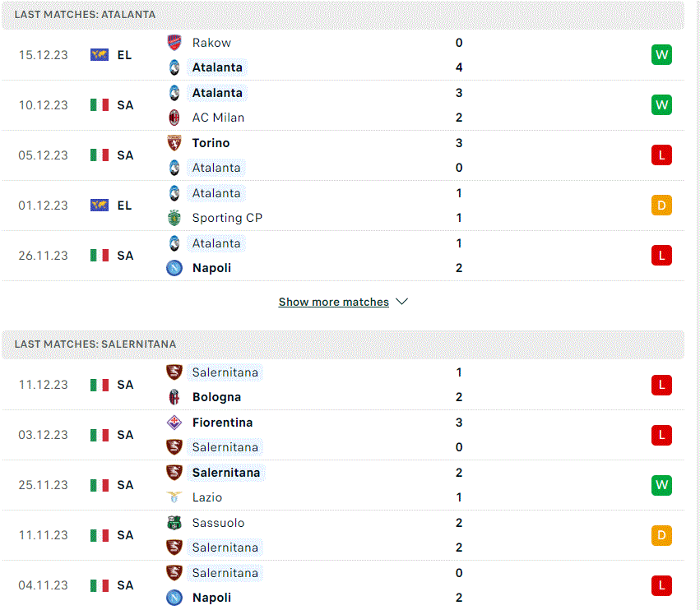Click the Rakow club crest icon
This screenshot has width=700, height=610.
click(174, 43)
